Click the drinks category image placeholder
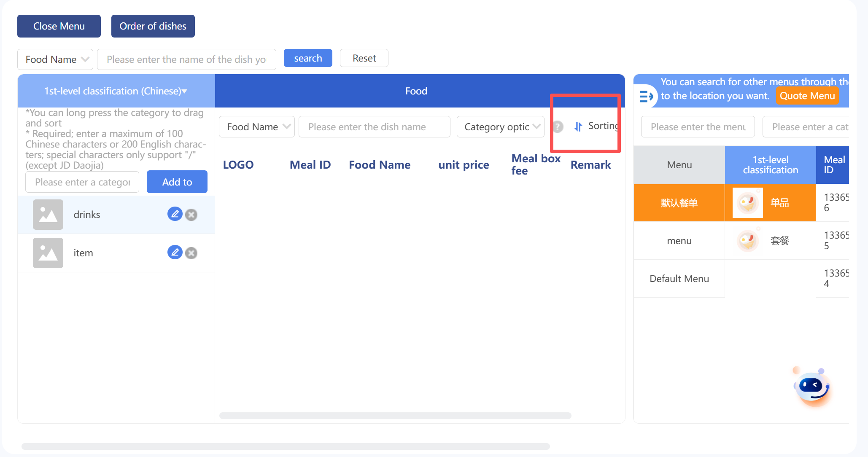 (x=48, y=215)
